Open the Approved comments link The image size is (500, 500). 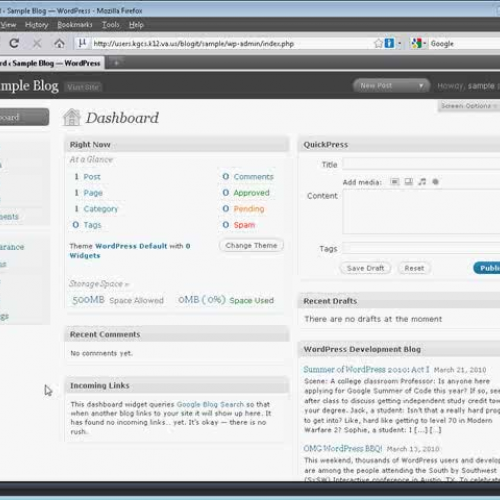point(252,193)
